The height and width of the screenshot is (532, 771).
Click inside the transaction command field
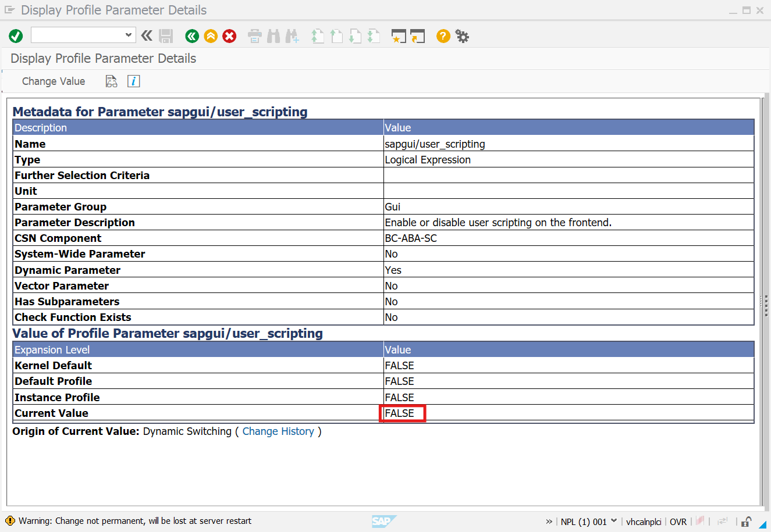pos(77,35)
